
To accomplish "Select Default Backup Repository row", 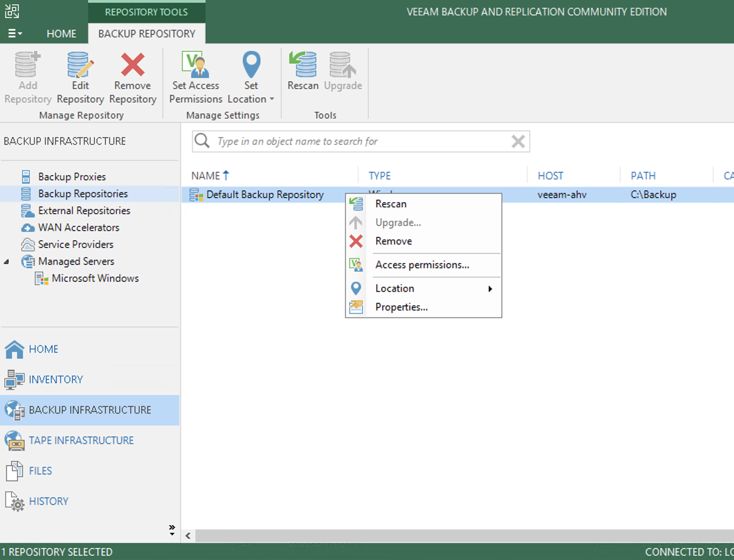I will point(458,195).
